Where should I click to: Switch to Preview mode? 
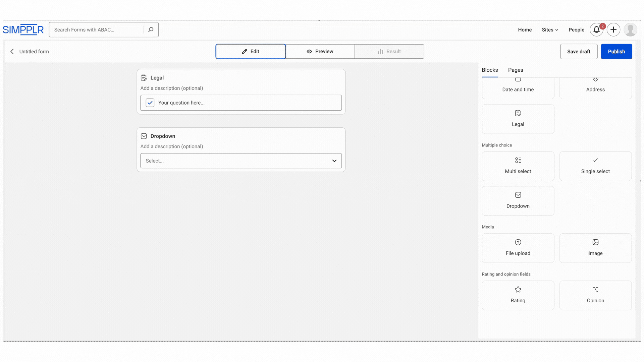(320, 52)
